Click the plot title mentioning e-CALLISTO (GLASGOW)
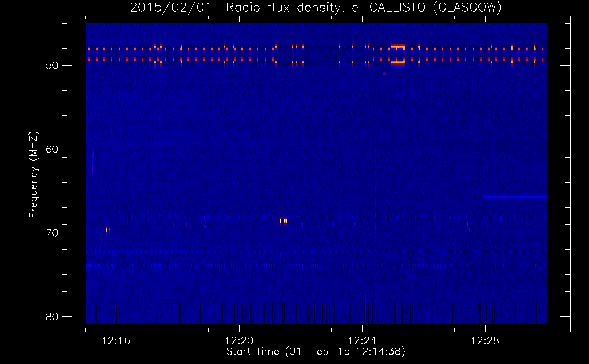The width and height of the screenshot is (589, 364). click(316, 7)
